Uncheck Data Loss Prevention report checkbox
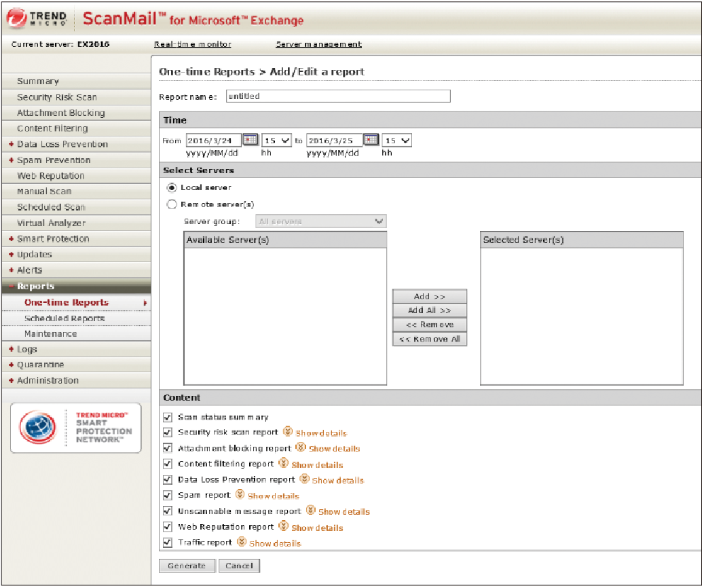The image size is (704, 588). coord(168,480)
